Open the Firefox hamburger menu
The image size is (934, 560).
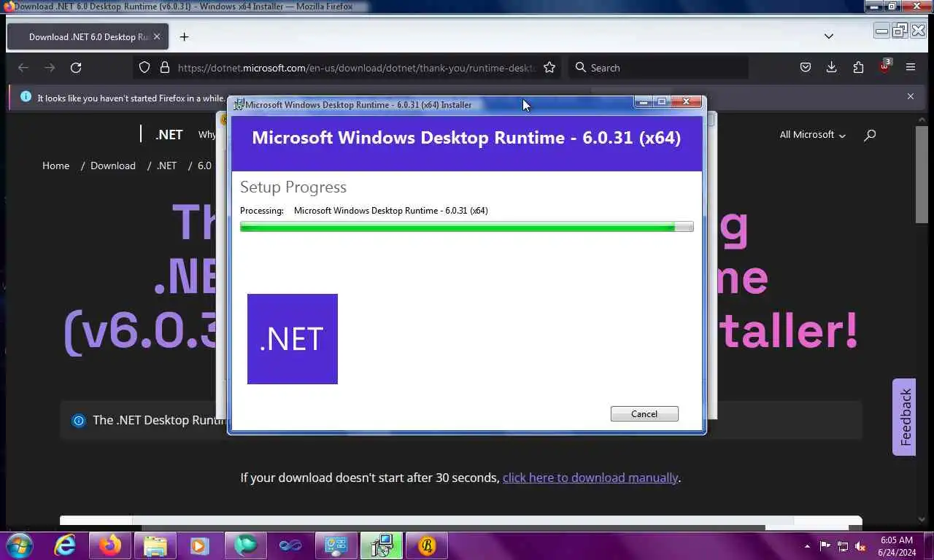pyautogui.click(x=911, y=67)
